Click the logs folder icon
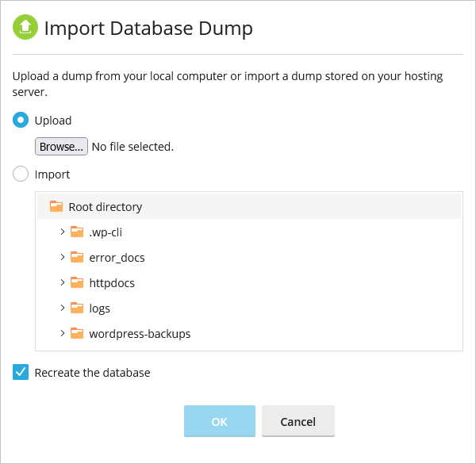Screen dimensions: 476x464 tap(77, 308)
